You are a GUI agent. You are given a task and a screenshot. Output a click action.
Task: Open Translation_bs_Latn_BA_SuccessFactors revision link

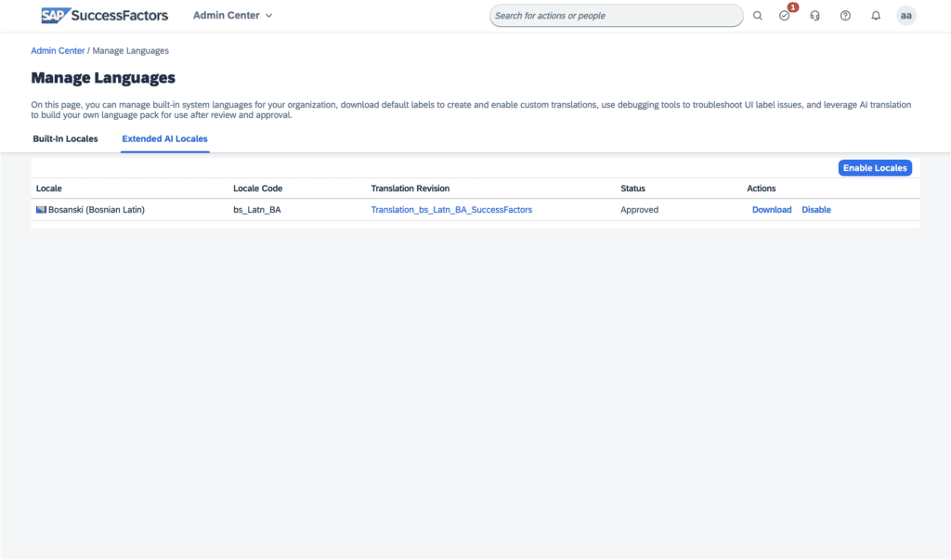pyautogui.click(x=451, y=210)
